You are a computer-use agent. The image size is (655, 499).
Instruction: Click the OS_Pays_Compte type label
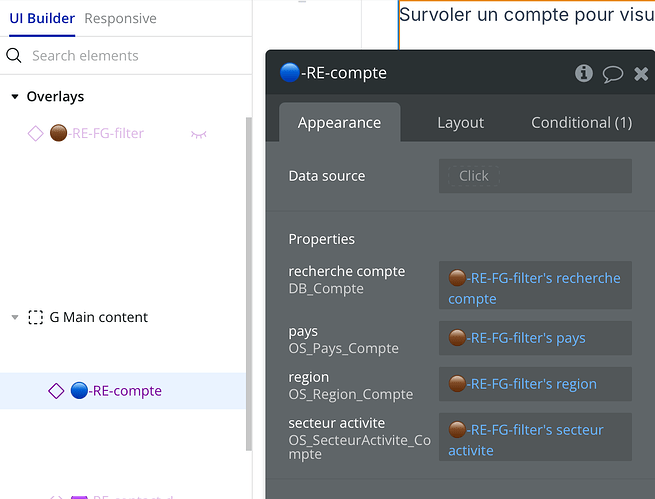pyautogui.click(x=343, y=348)
